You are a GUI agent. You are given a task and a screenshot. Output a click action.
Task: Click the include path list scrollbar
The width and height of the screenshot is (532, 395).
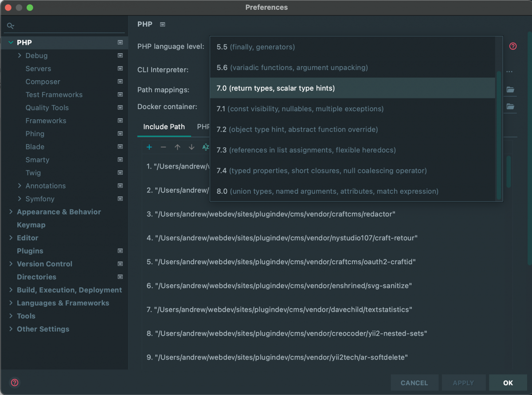tap(509, 171)
